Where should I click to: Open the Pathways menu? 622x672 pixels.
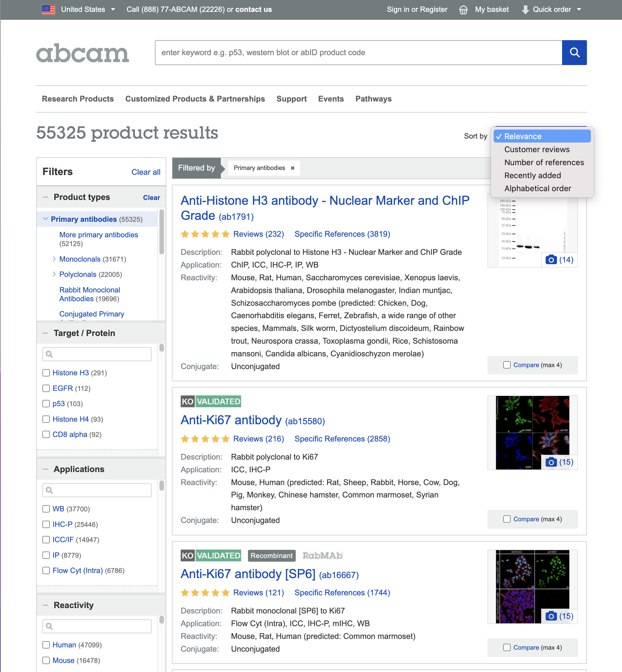373,99
